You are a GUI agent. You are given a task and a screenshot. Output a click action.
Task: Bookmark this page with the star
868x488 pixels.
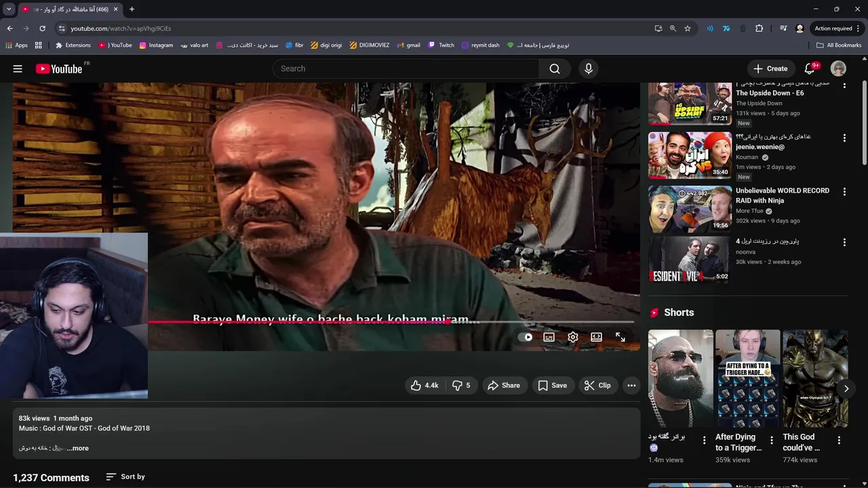point(688,28)
